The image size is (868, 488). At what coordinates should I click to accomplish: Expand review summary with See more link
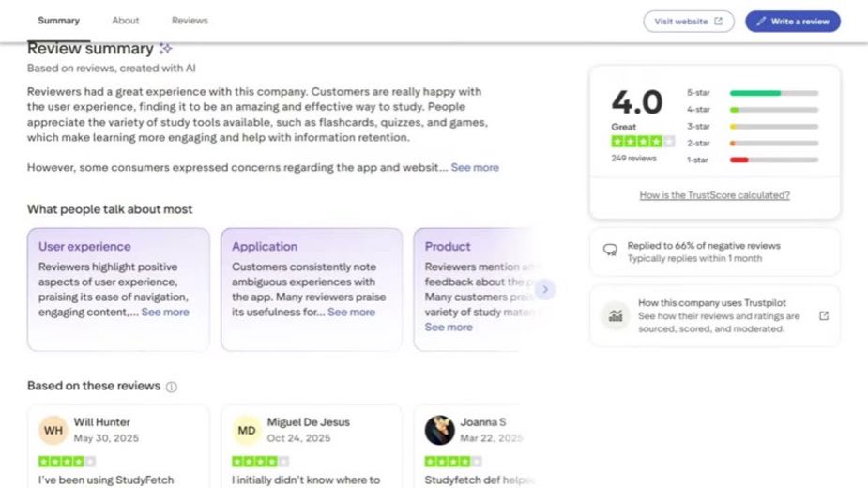[x=475, y=167]
